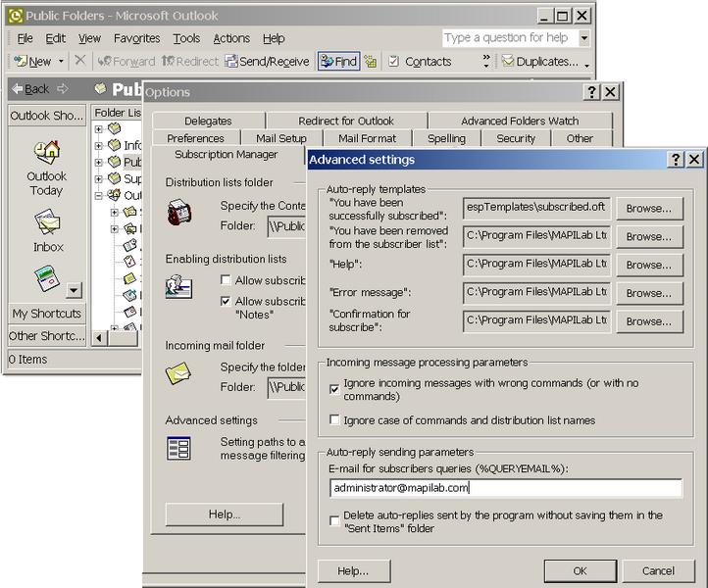Screen dimensions: 708x588
Task: Click the forward navigation arrow next to Back
Action: [63, 89]
